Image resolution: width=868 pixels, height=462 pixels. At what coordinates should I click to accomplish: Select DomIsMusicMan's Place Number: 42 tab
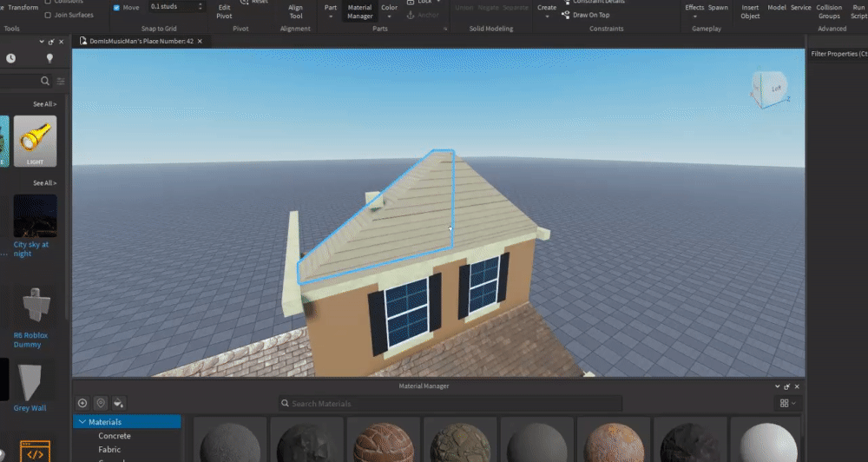pyautogui.click(x=141, y=41)
